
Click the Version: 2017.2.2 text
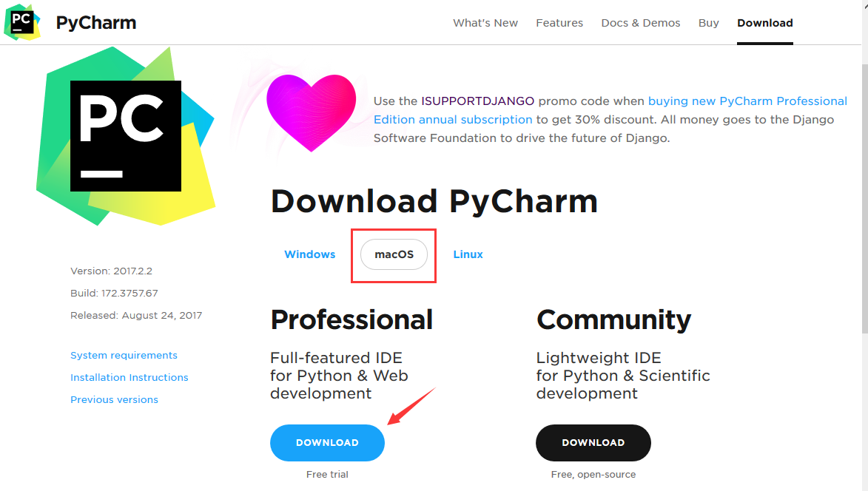[x=111, y=271]
